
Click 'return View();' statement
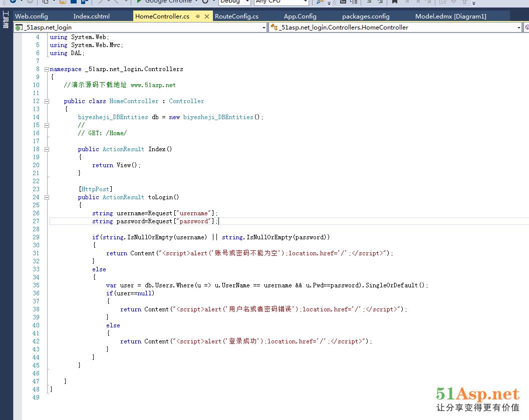[x=116, y=165]
